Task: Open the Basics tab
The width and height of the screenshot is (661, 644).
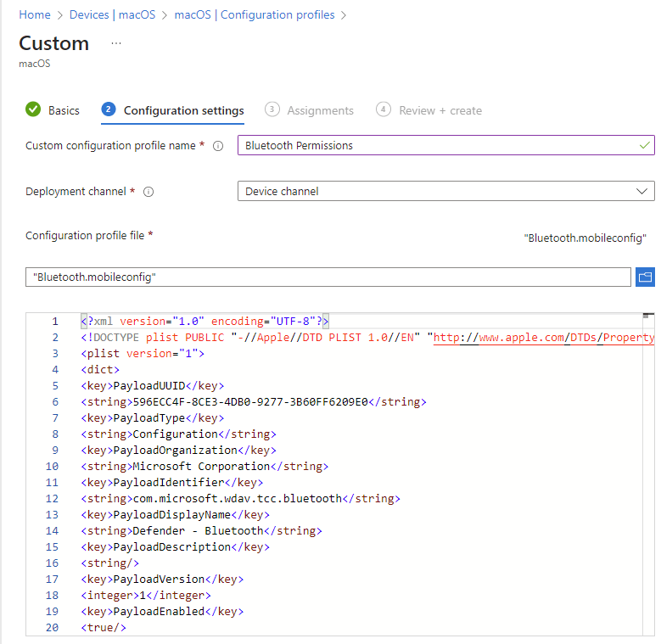Action: tap(64, 110)
